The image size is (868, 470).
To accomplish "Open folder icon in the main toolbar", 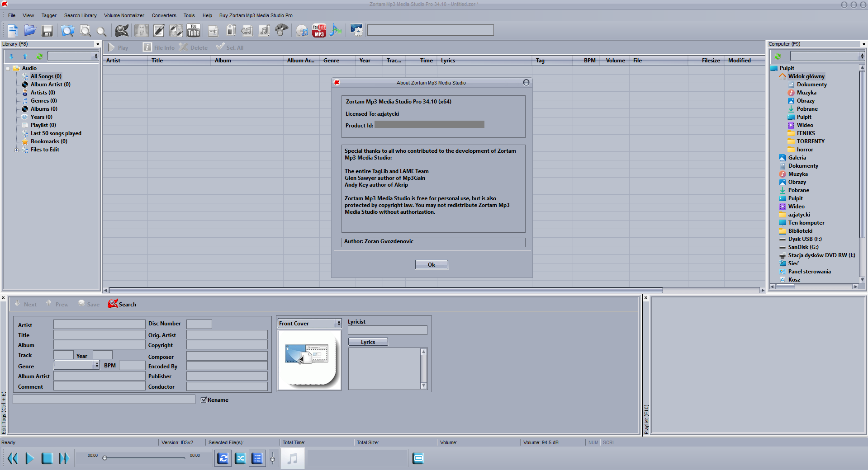I will [30, 30].
